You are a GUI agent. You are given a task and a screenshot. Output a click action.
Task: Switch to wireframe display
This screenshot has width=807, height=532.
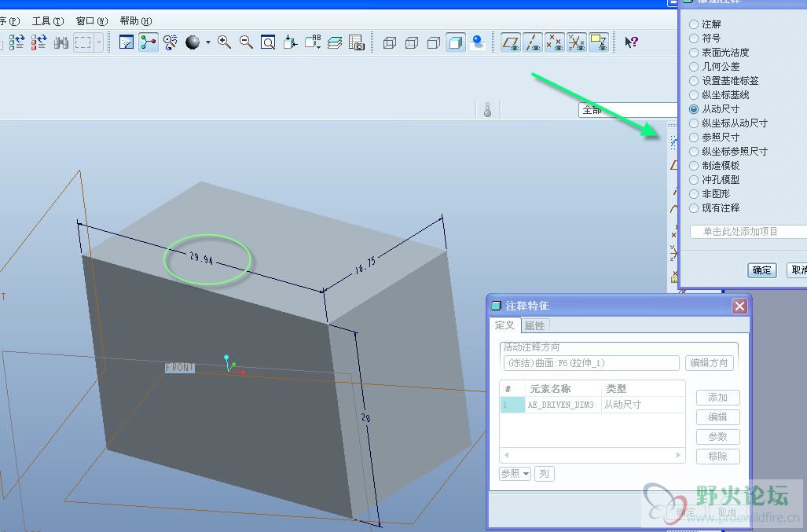[390, 42]
